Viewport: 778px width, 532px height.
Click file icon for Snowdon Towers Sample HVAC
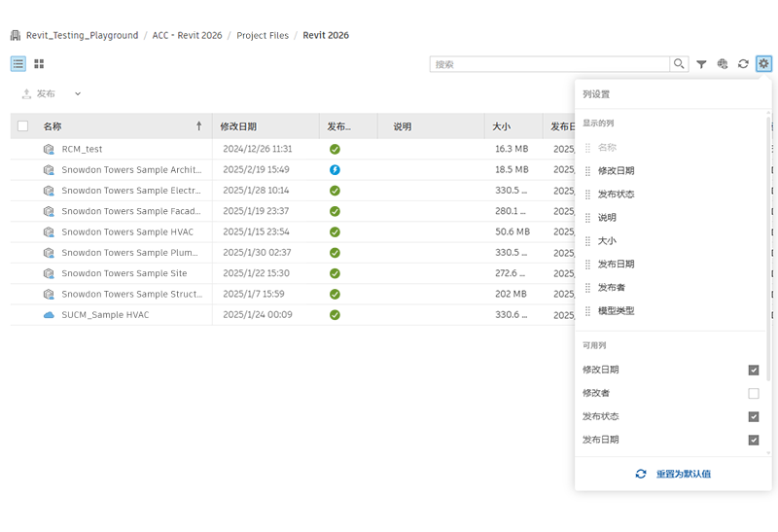tap(49, 231)
